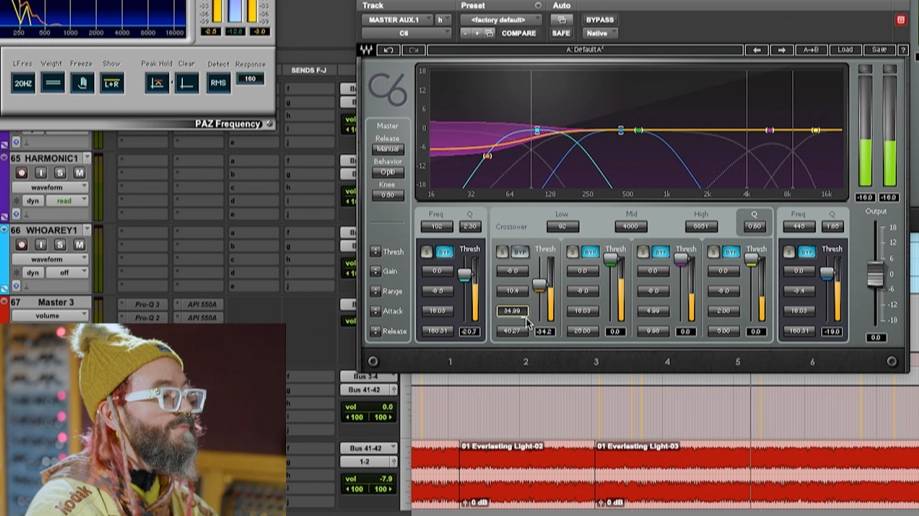Click the master Gain adjust button in C6
Viewport: 919px width, 516px height.
[x=376, y=271]
